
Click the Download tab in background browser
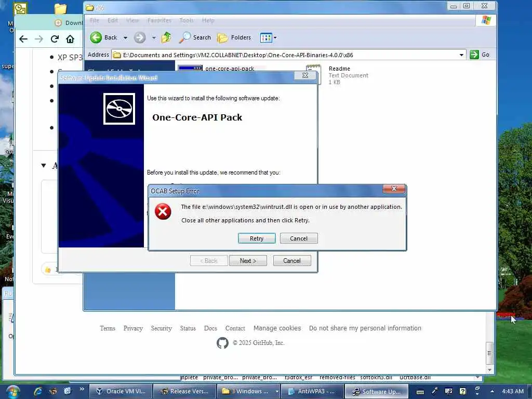pyautogui.click(x=70, y=23)
